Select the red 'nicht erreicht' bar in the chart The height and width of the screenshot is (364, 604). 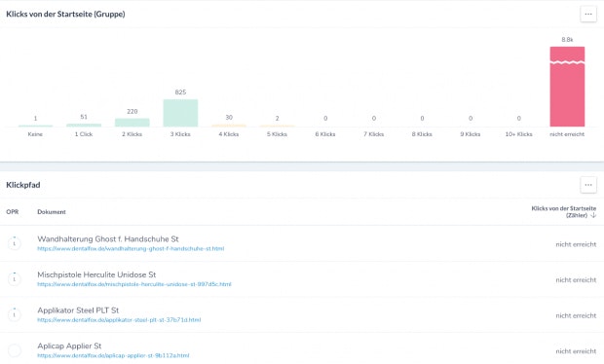(567, 87)
